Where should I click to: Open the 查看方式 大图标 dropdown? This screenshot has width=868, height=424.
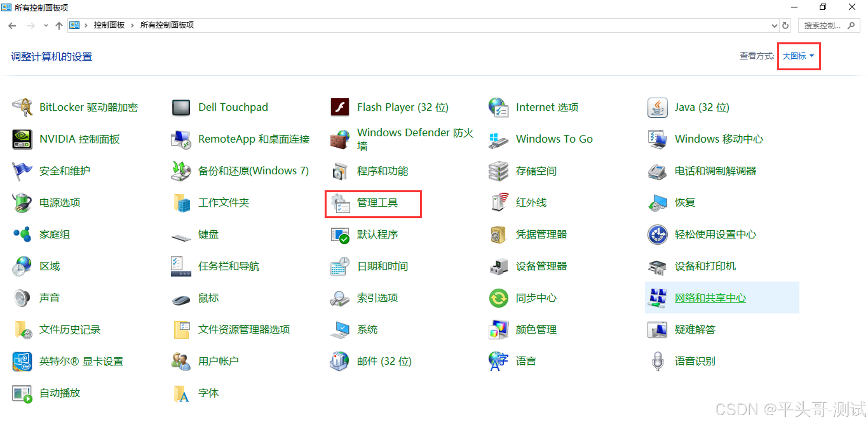798,56
